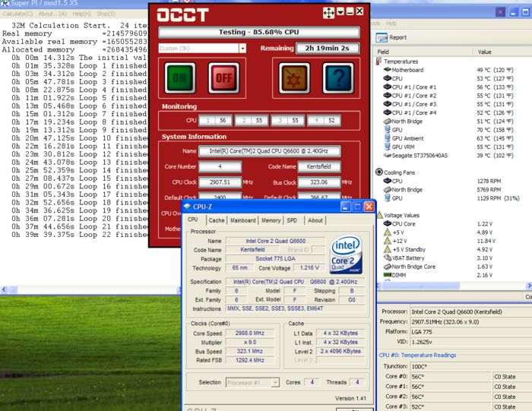Click the Field column header
Image resolution: width=532 pixels, height=411 pixels.
423,52
